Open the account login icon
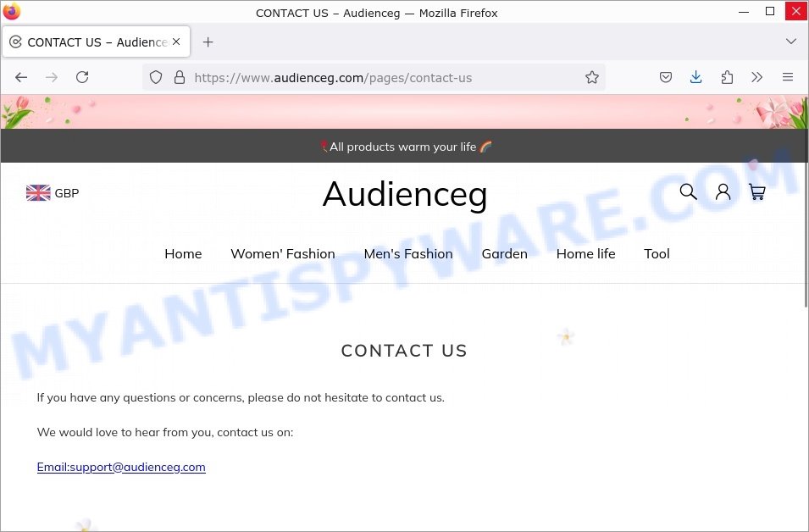The image size is (809, 532). point(723,192)
